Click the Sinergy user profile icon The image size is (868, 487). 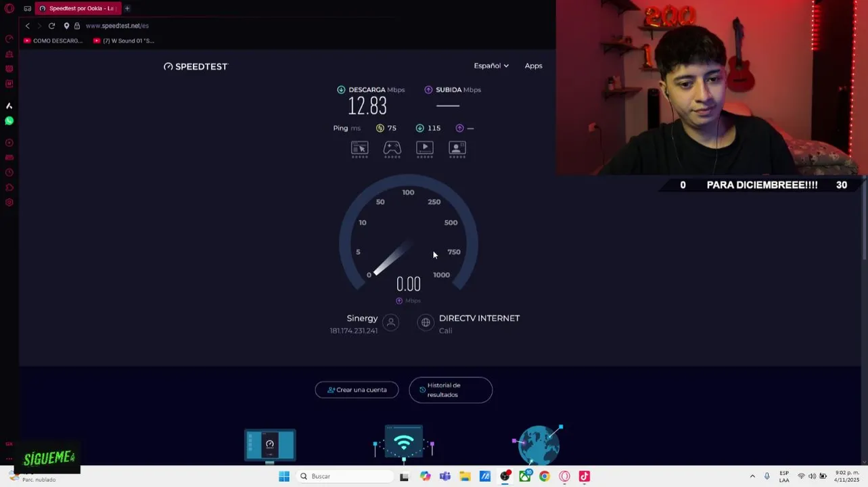tap(390, 323)
